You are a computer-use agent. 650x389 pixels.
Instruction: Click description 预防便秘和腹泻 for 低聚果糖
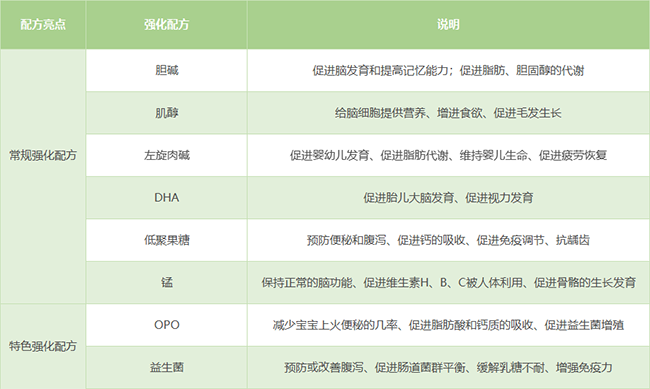coord(449,240)
